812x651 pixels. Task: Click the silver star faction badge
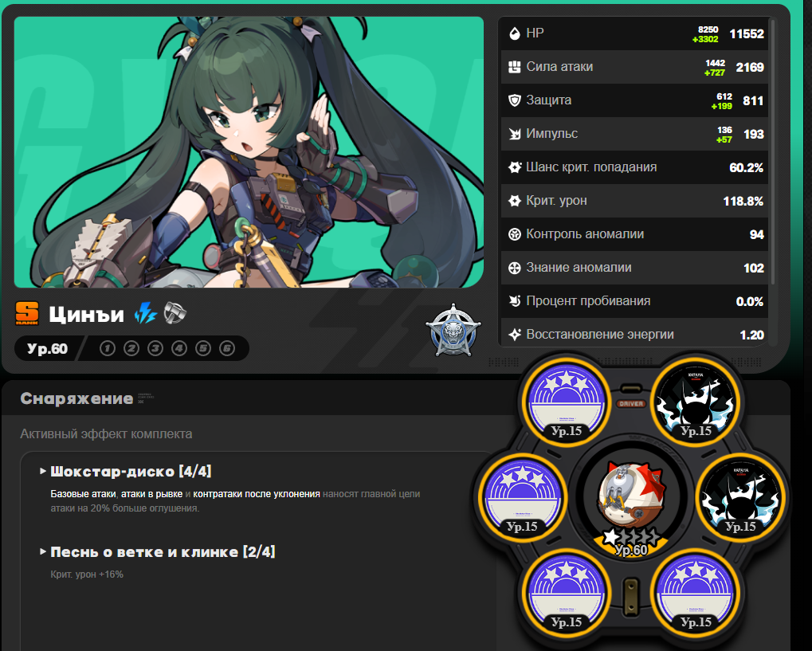(x=453, y=331)
